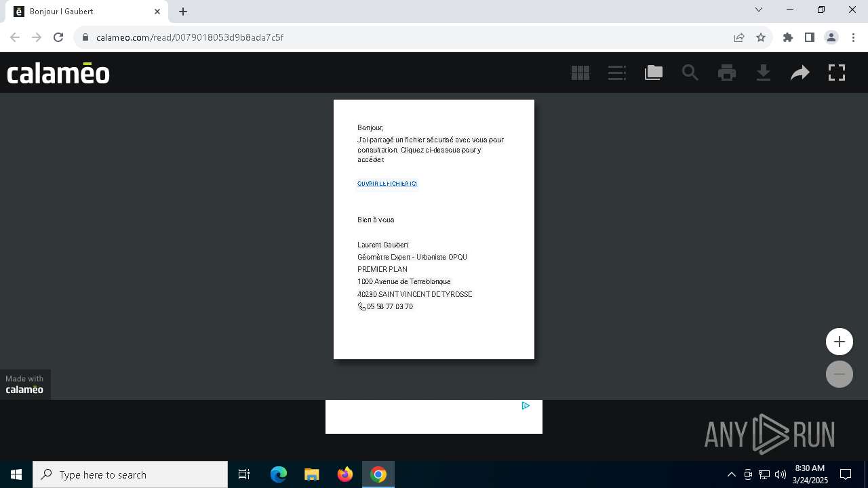Click the advertisement banner below viewer
The height and width of the screenshot is (488, 868).
click(434, 417)
